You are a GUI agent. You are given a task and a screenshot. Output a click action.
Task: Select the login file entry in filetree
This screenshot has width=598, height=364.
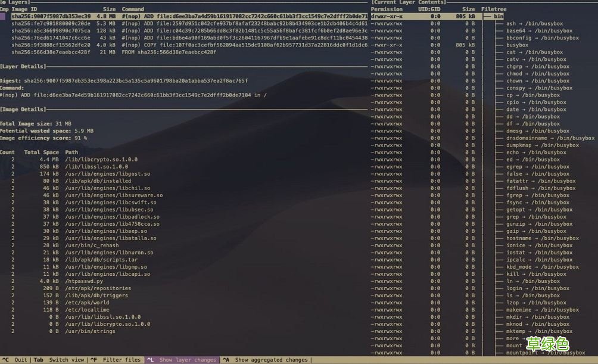(x=538, y=288)
